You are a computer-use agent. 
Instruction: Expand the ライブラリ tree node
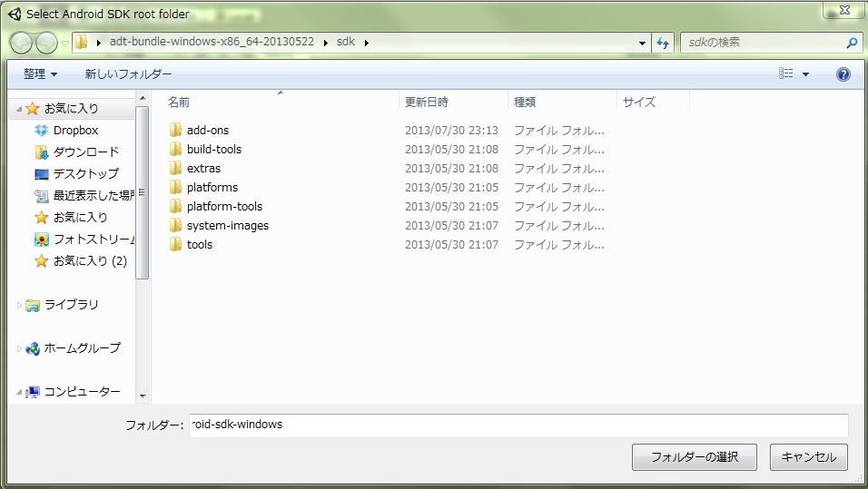point(19,305)
